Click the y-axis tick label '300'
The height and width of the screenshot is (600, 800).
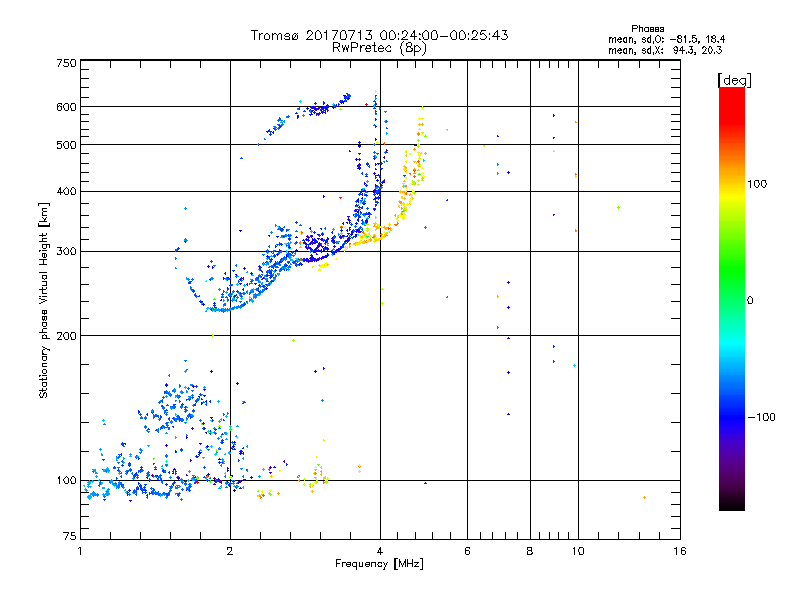[66, 252]
